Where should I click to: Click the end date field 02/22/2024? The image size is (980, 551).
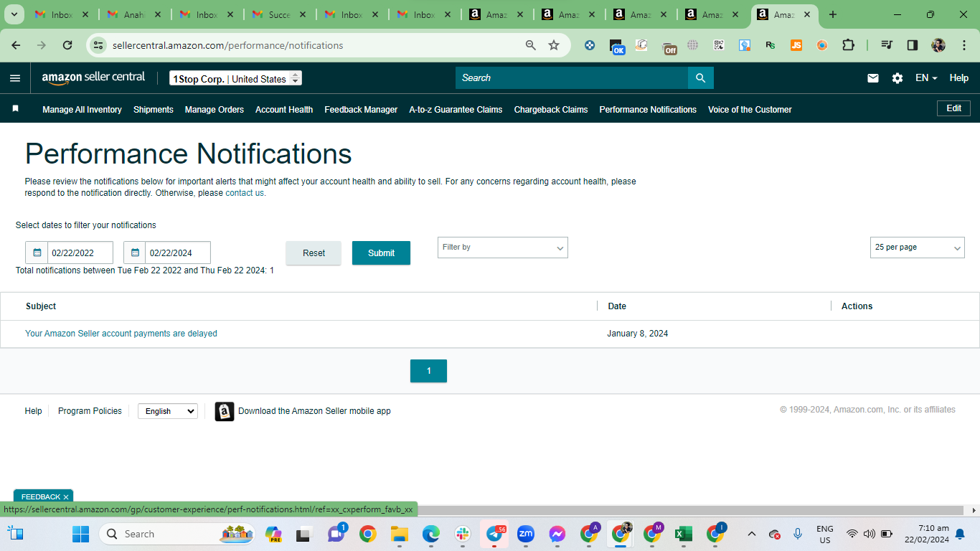click(x=178, y=253)
